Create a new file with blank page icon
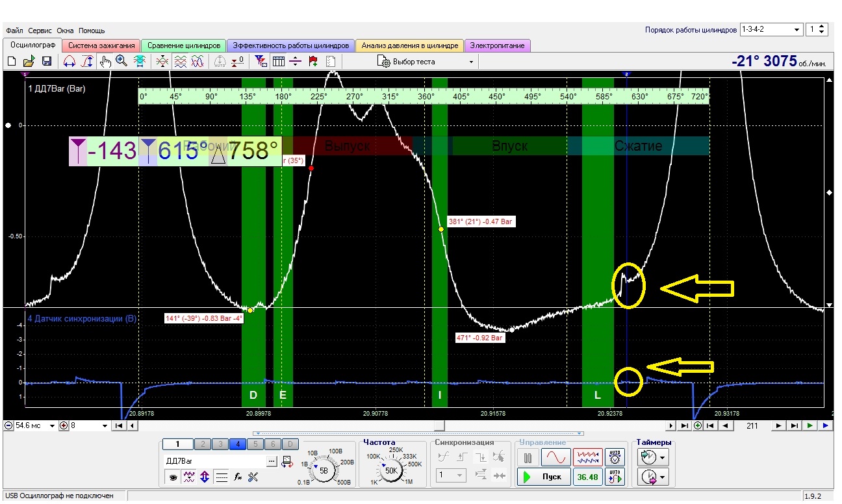The width and height of the screenshot is (842, 504). (12, 62)
